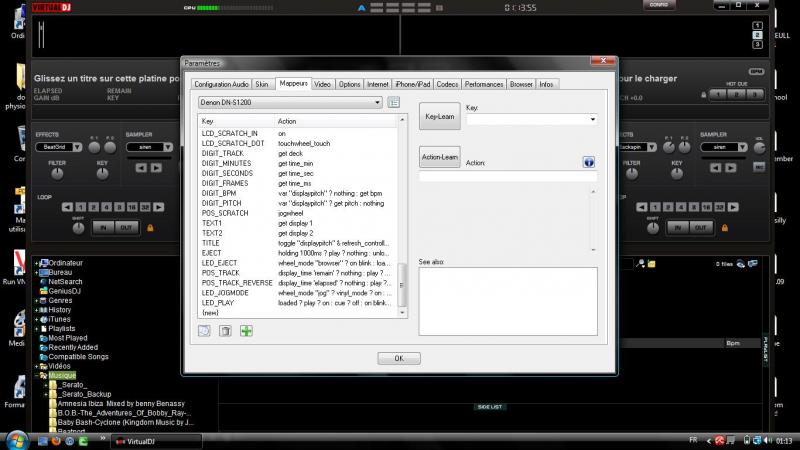Screen dimensions: 800x450
Task: Click left deck sampler previous arrow
Action: pos(141,167)
